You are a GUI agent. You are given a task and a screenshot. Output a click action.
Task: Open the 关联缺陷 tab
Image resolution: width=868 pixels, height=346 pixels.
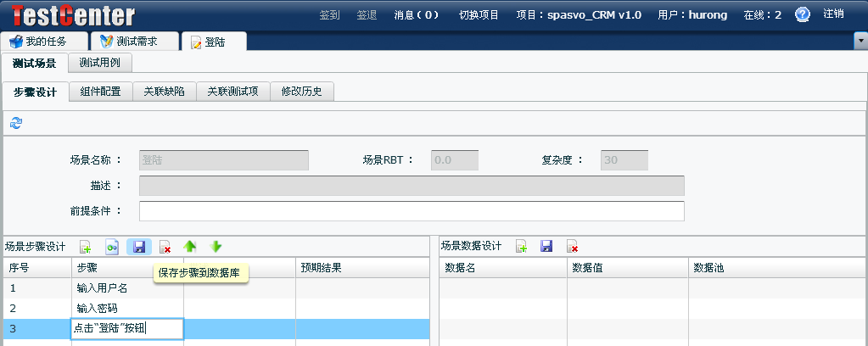164,92
